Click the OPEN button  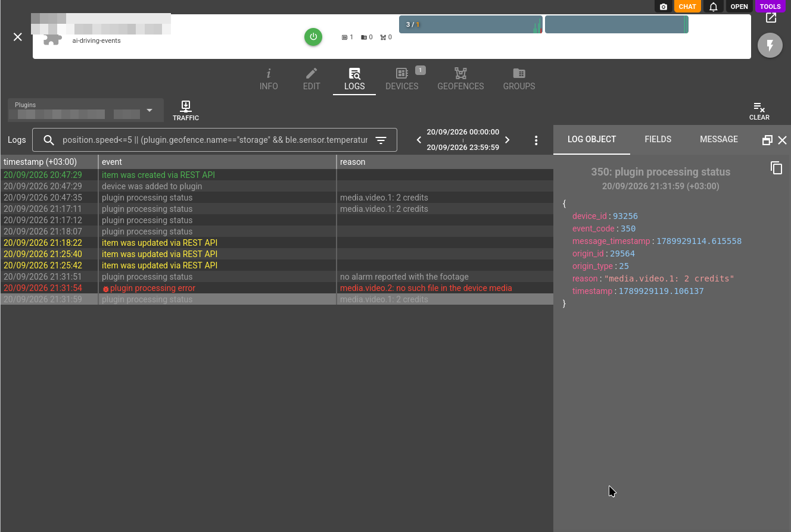(x=739, y=7)
